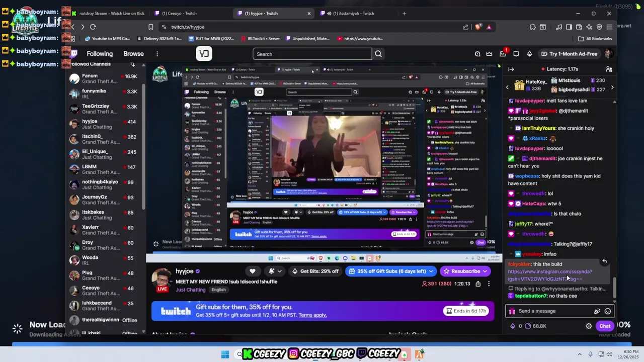Screen dimensions: 644x362
Task: Show previous gift leaderboard page arrow
Action: pyautogui.click(x=507, y=87)
